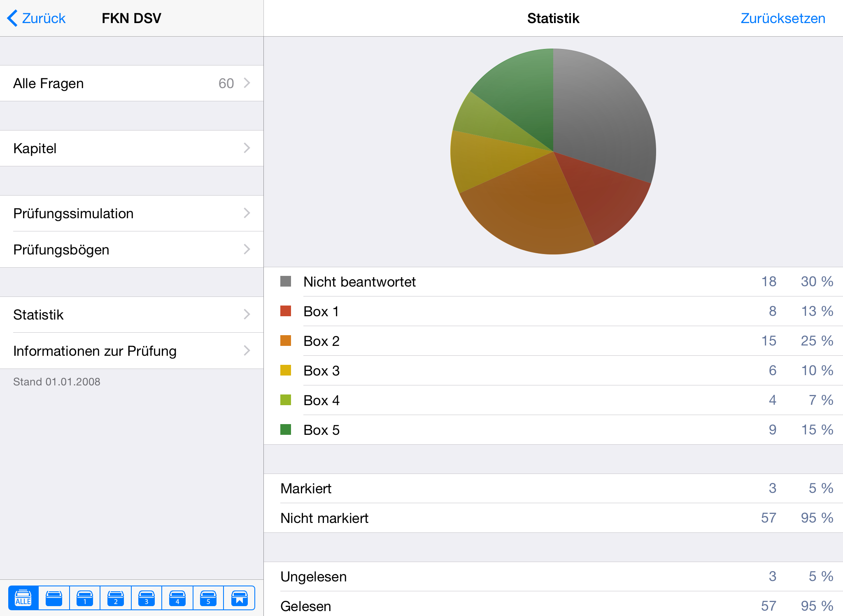Go back via Zurück text
843x616 pixels.
(x=44, y=18)
